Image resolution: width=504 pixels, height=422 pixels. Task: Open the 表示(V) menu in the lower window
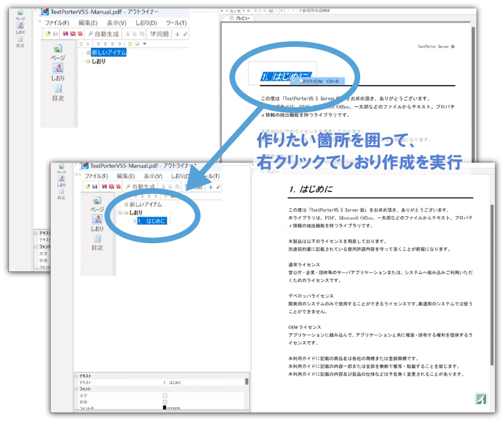click(x=153, y=176)
